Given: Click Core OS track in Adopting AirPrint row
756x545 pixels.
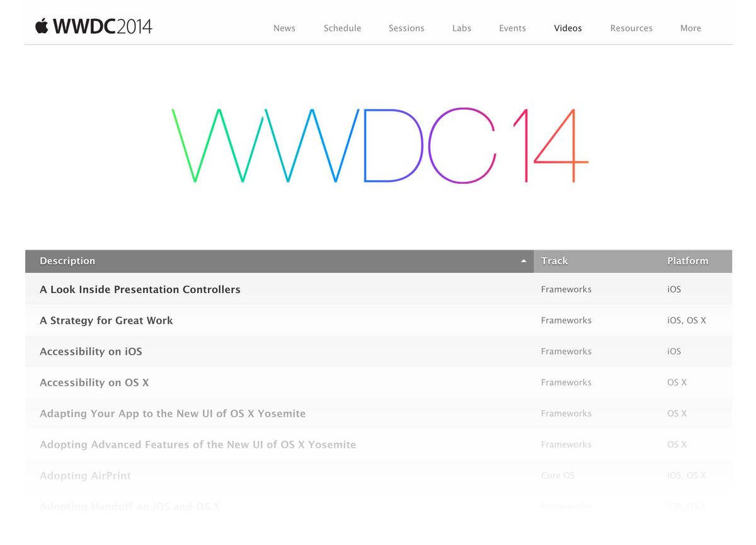Looking at the screenshot, I should 558,476.
